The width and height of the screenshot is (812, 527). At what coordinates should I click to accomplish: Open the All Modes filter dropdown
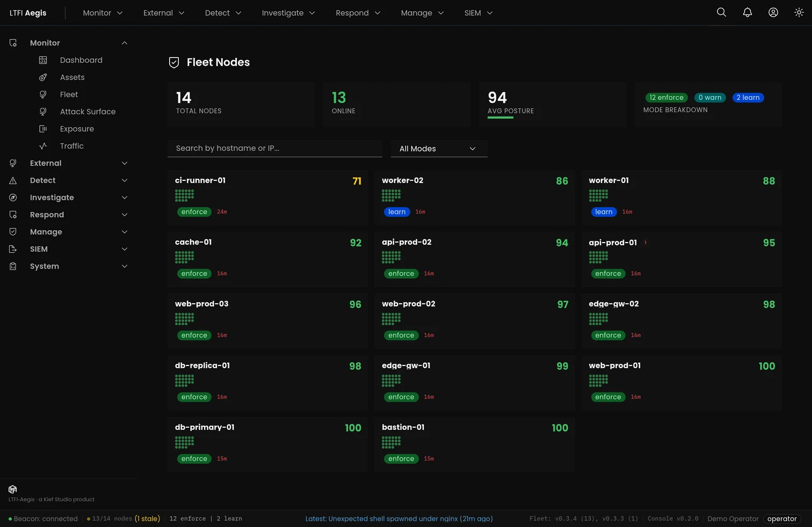[x=439, y=149]
